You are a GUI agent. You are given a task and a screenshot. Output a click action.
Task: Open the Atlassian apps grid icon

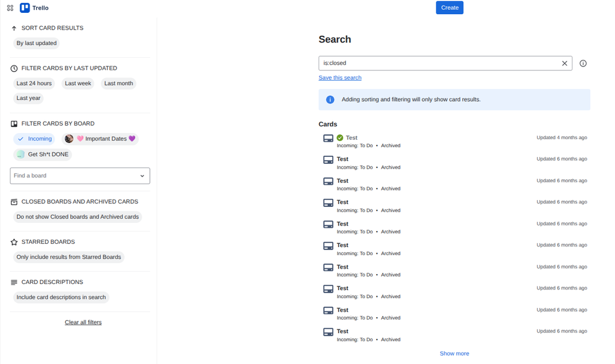(10, 7)
